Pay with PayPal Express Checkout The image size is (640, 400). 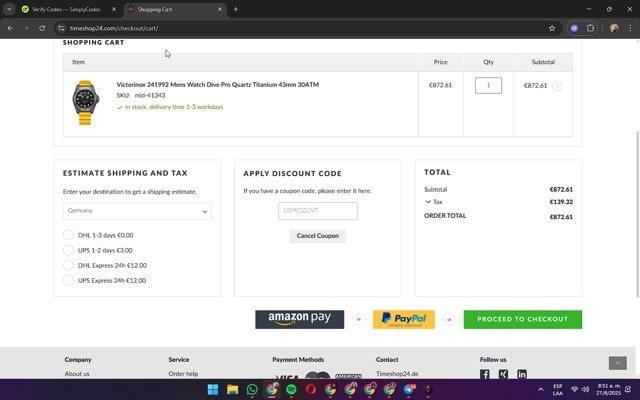pos(404,319)
